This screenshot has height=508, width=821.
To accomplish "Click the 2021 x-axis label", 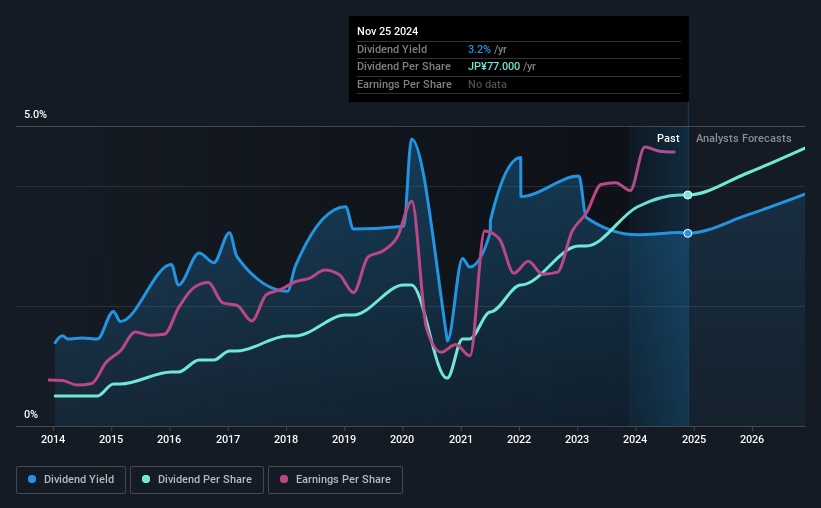I will point(461,439).
